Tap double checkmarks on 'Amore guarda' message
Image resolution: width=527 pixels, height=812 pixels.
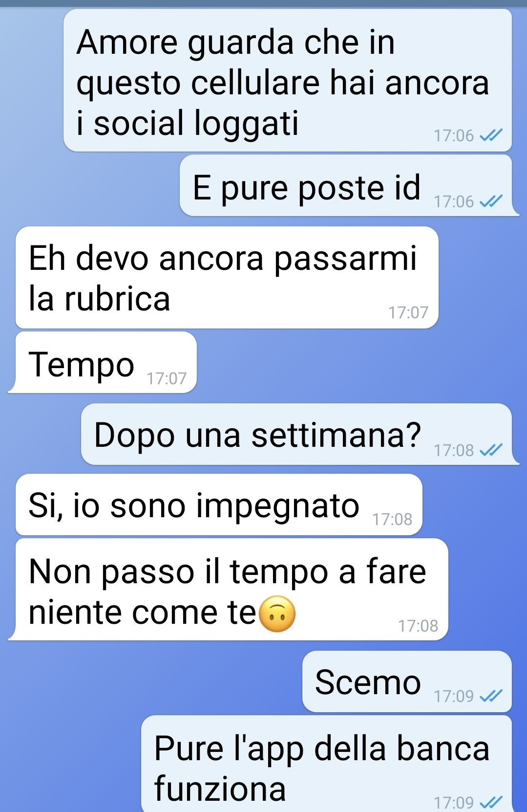pyautogui.click(x=491, y=135)
